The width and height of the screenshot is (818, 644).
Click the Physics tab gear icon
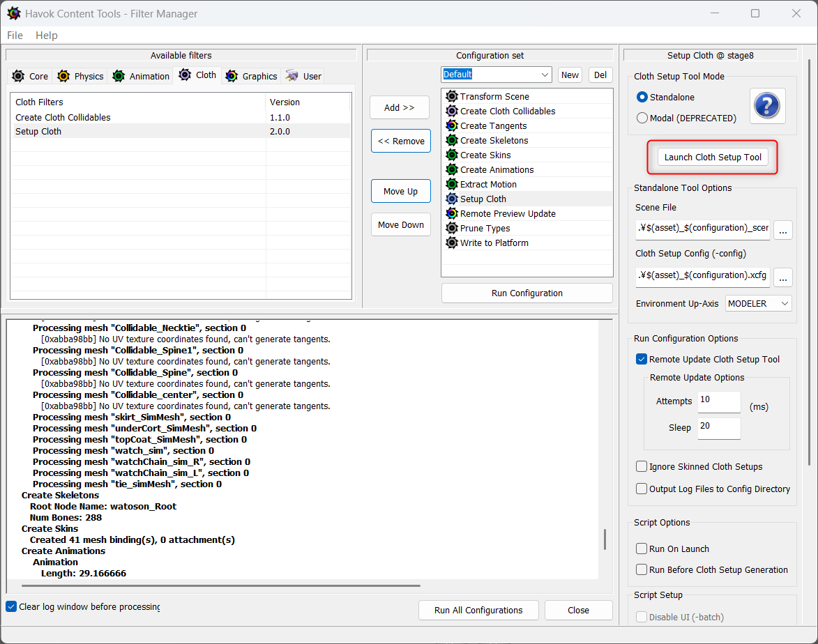[63, 76]
